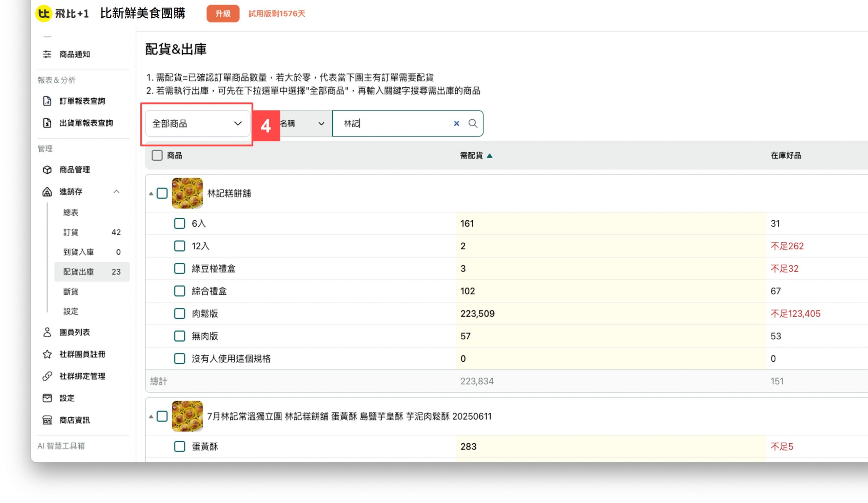The image size is (868, 503).
Task: Tick the 綠豆椪禮盒 checkbox
Action: (x=179, y=268)
